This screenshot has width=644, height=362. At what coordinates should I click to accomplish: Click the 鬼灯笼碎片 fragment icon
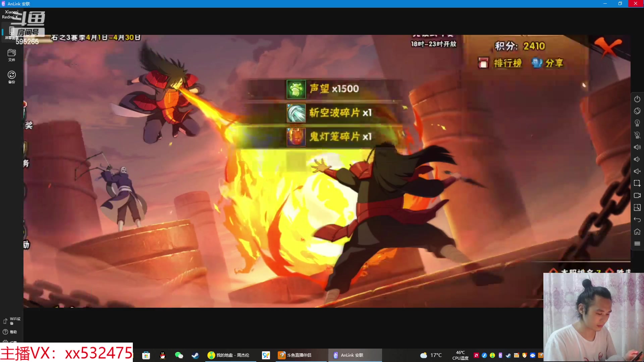pos(296,137)
